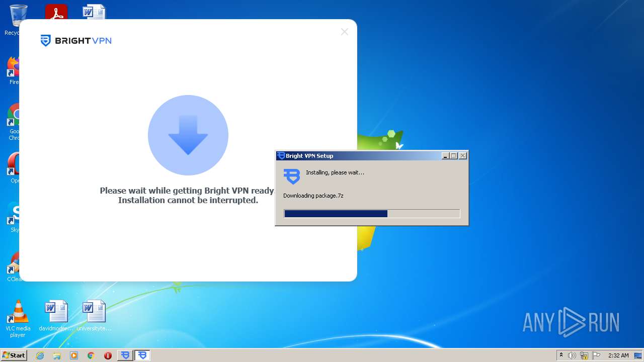Open the Adobe Acrobat Reader desktop icon

coord(56,12)
